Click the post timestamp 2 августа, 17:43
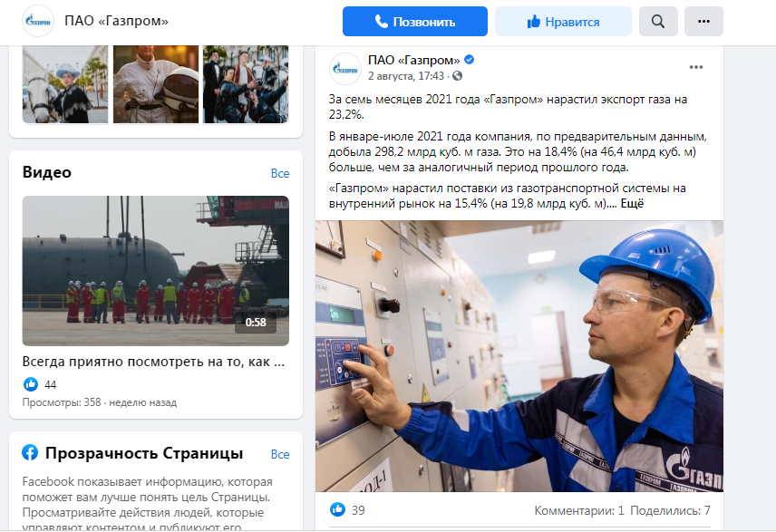The width and height of the screenshot is (776, 532). [x=406, y=76]
